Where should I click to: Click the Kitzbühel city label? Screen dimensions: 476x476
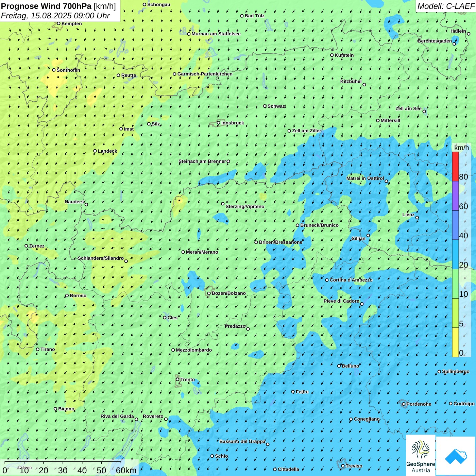[x=351, y=81]
